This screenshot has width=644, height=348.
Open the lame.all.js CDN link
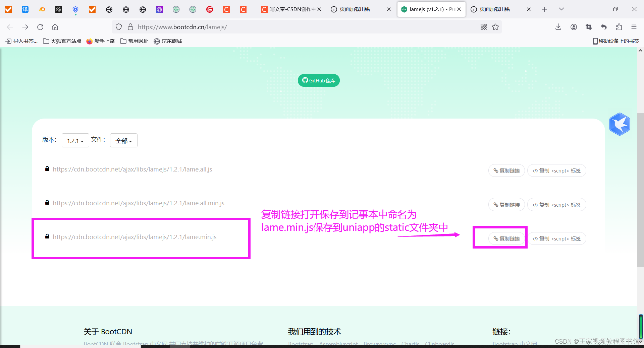132,169
